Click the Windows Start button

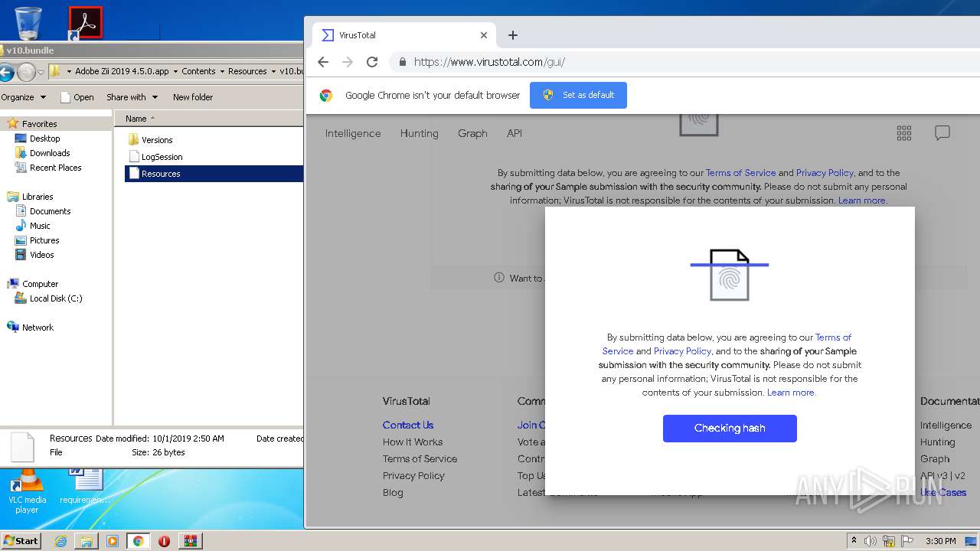(21, 540)
